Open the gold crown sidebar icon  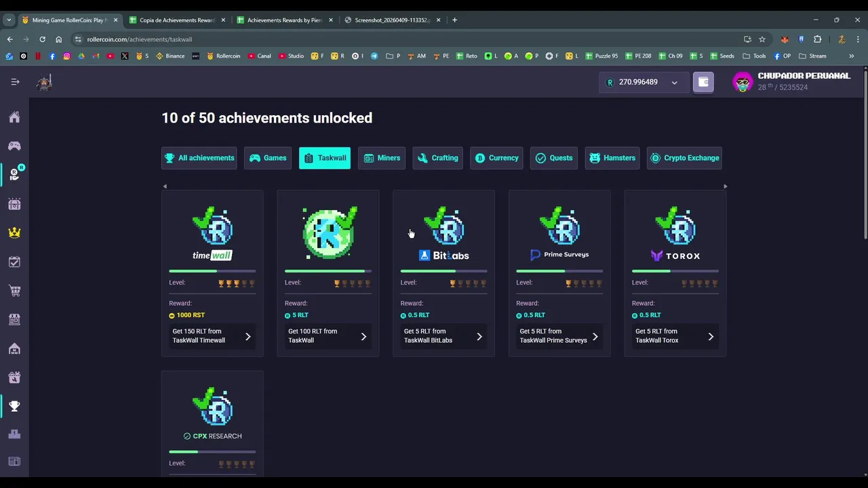[x=14, y=232]
